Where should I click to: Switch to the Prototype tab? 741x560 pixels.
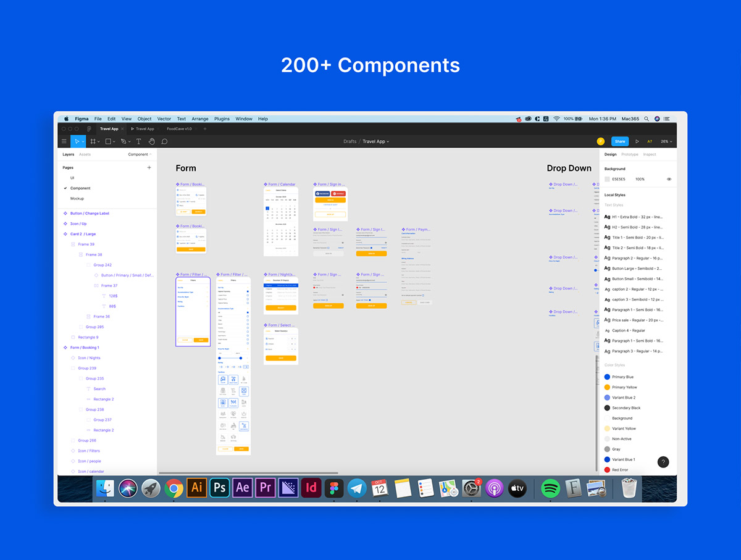click(629, 154)
